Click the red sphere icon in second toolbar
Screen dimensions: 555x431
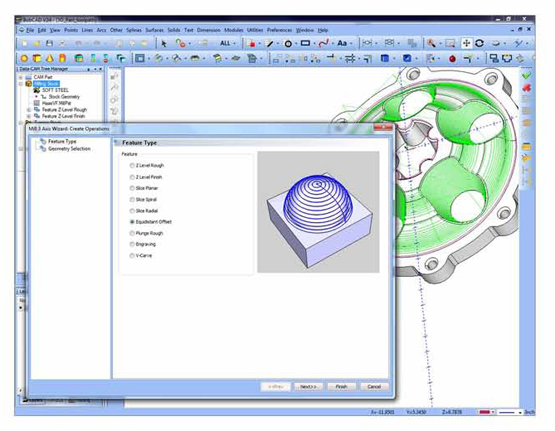pos(452,58)
